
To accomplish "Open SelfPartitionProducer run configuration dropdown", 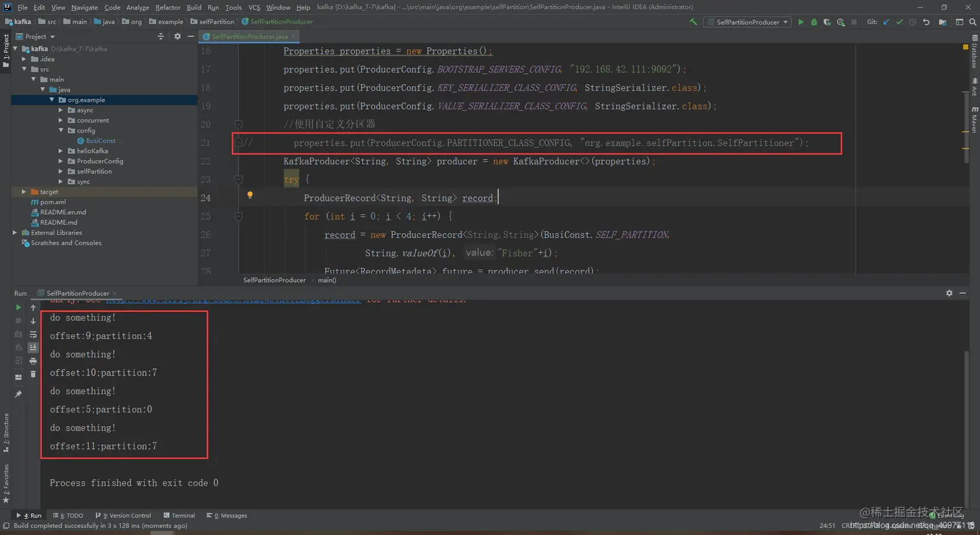I will click(x=747, y=22).
